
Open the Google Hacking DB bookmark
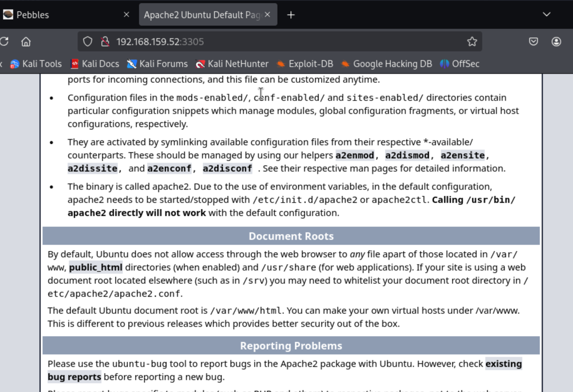pyautogui.click(x=386, y=64)
